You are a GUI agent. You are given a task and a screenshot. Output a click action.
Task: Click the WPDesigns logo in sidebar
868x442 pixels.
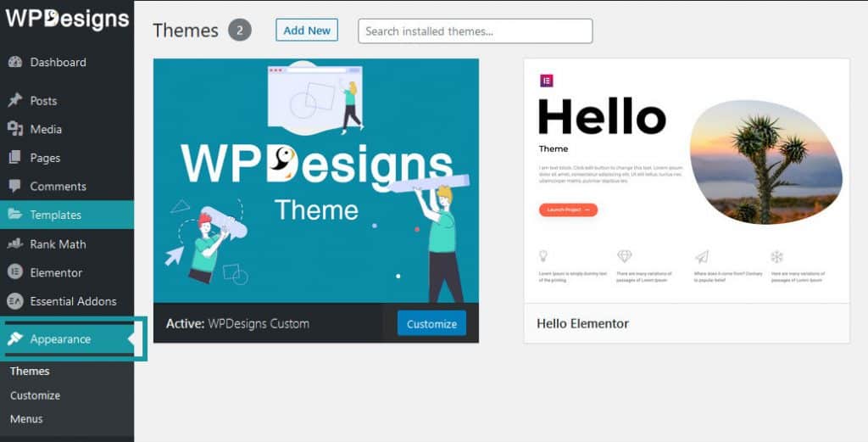[67, 19]
